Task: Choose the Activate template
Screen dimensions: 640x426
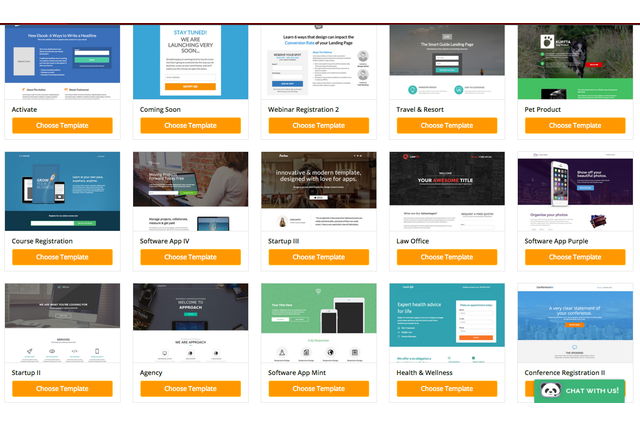Action: pyautogui.click(x=62, y=126)
